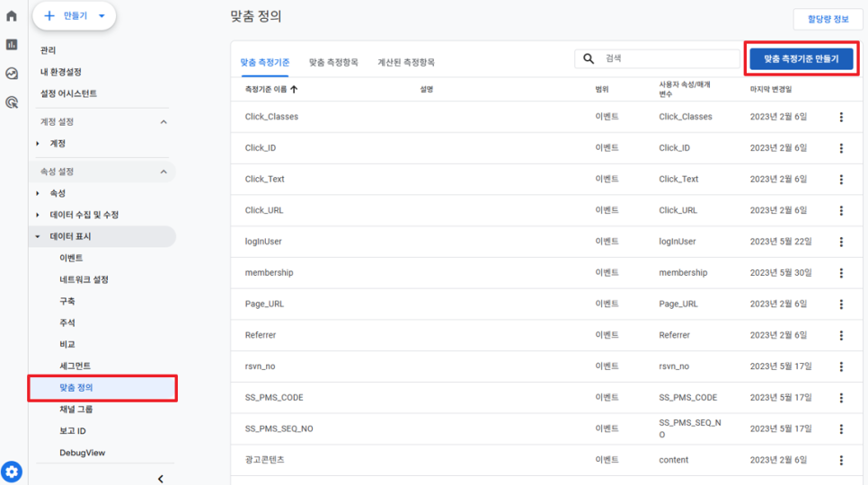The height and width of the screenshot is (485, 868).
Task: Click 할당량 정보 button
Action: (x=828, y=20)
